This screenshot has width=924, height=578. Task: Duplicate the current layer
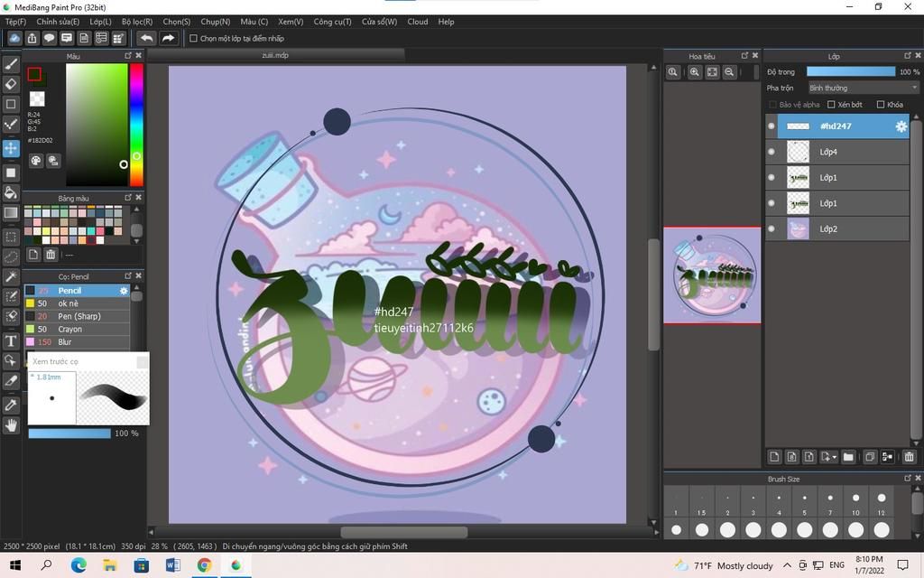coord(869,456)
